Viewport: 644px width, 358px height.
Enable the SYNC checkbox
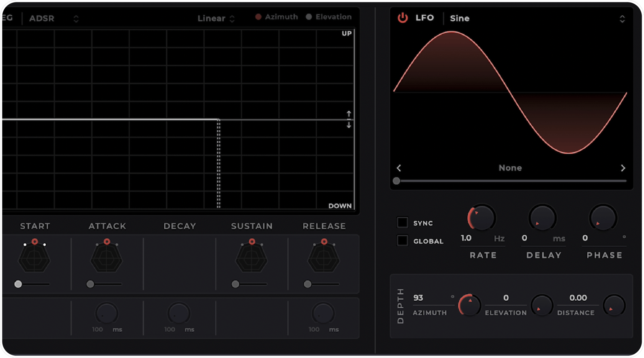[402, 222]
